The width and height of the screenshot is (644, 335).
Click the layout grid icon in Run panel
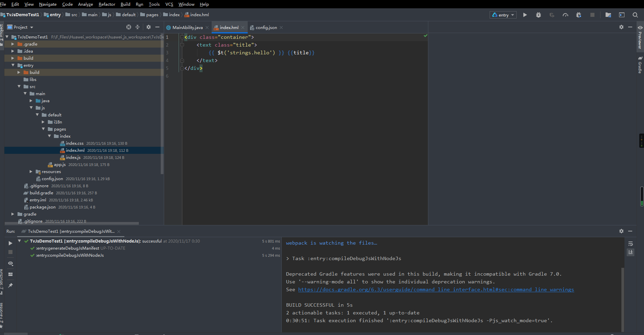tap(10, 274)
